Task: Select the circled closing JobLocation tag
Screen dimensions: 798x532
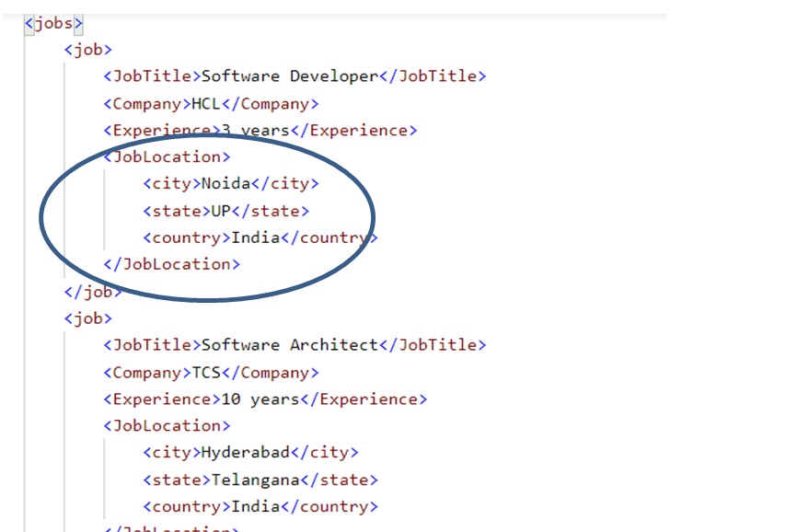Action: coord(175,263)
